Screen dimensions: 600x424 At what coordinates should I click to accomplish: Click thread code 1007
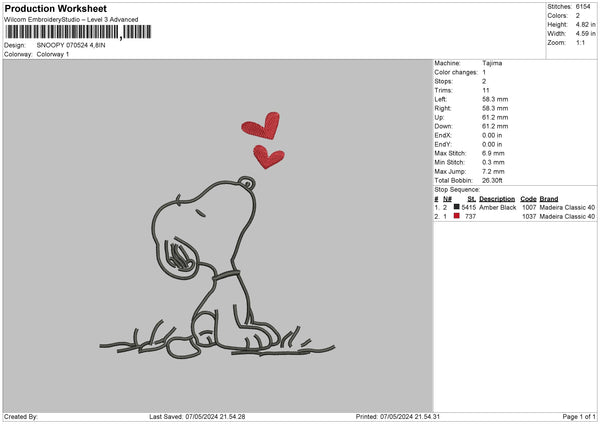tap(529, 207)
